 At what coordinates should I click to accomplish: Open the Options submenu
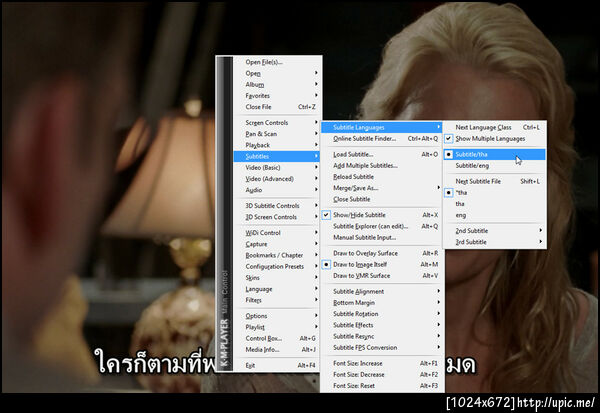click(x=276, y=316)
